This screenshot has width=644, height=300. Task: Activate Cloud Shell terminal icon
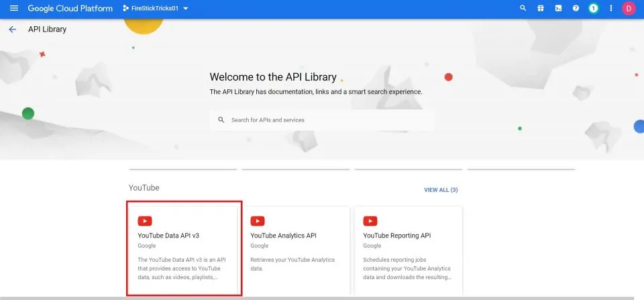pos(558,8)
